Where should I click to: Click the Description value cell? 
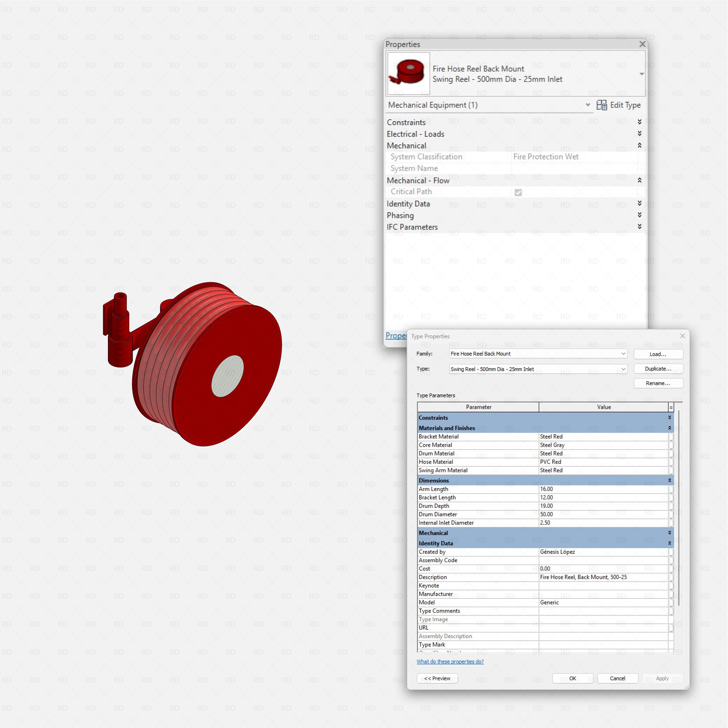[603, 577]
